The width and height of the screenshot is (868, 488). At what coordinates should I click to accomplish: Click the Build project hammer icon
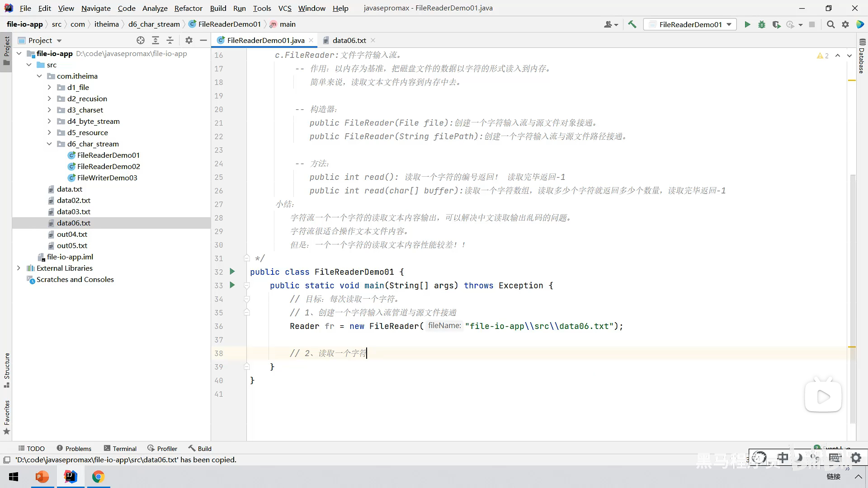click(x=632, y=24)
